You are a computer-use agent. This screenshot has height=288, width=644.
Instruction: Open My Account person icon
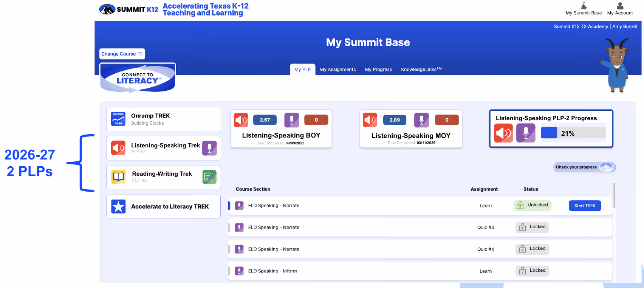click(x=620, y=6)
